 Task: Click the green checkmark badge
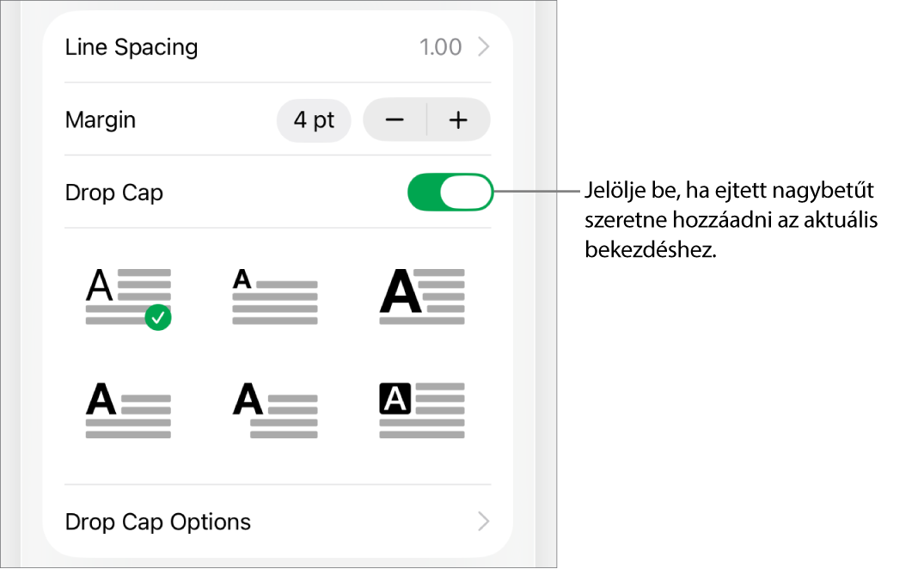pyautogui.click(x=158, y=318)
